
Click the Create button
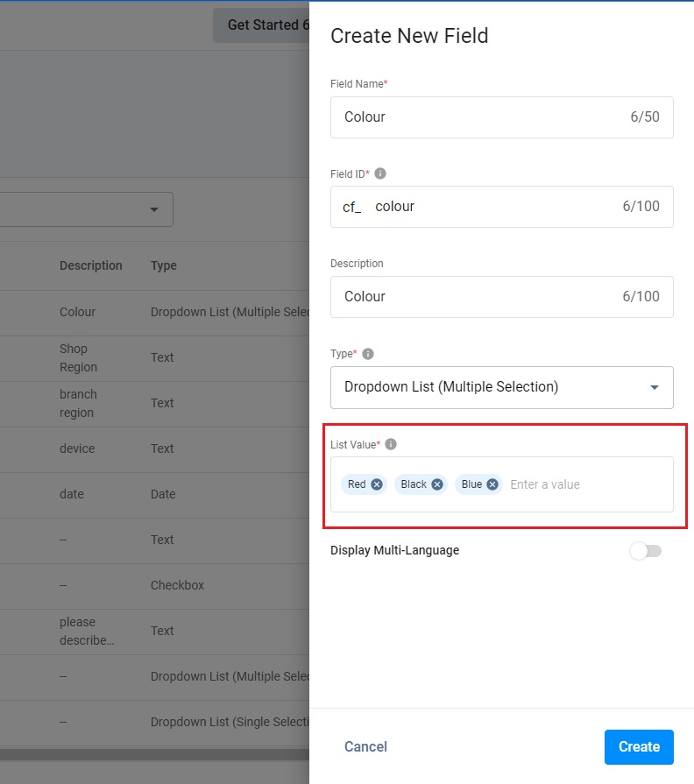(x=639, y=747)
